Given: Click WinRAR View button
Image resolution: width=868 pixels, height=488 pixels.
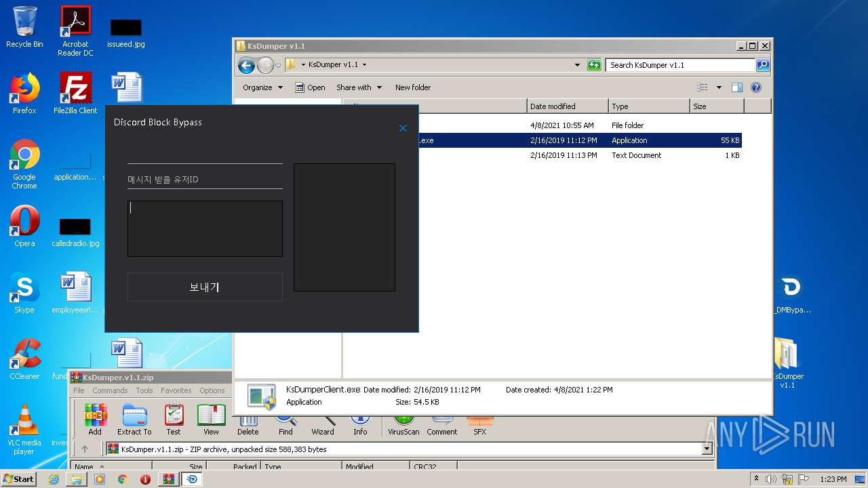Looking at the screenshot, I should (211, 420).
